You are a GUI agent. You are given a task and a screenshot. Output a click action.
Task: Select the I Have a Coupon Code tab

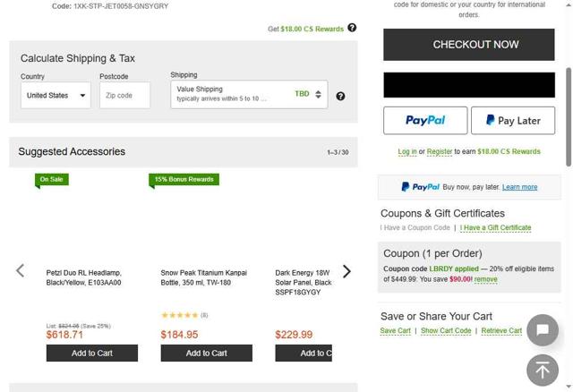coord(415,227)
